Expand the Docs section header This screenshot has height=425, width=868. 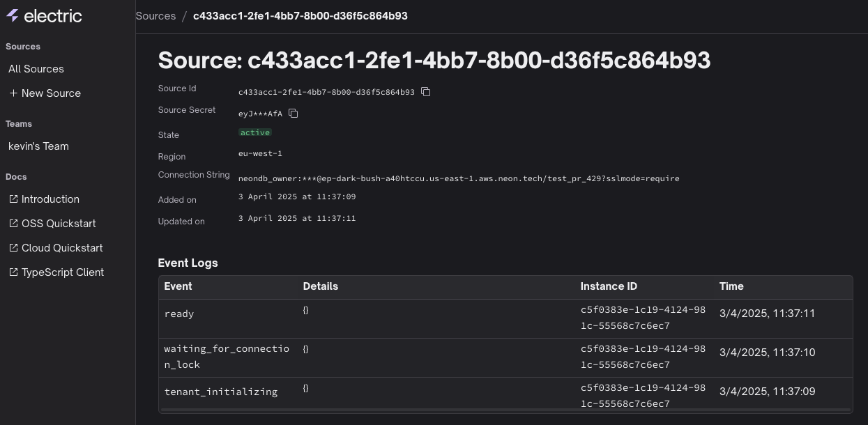(16, 177)
